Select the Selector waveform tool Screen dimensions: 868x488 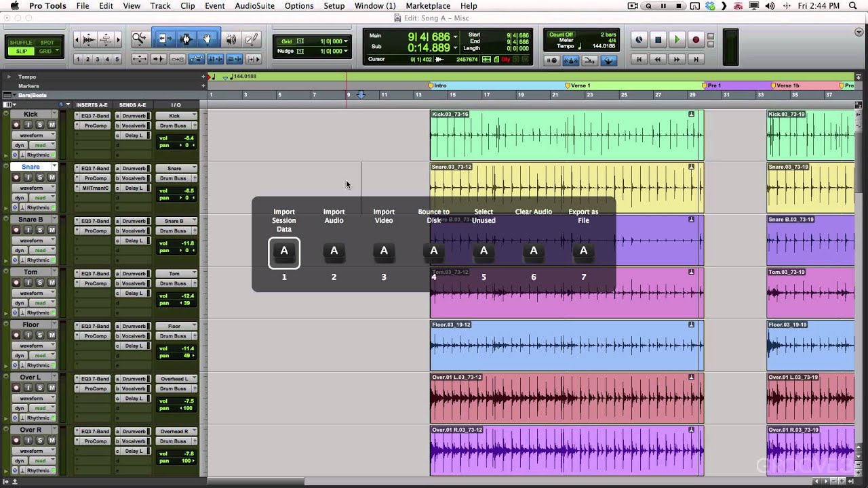coord(186,39)
